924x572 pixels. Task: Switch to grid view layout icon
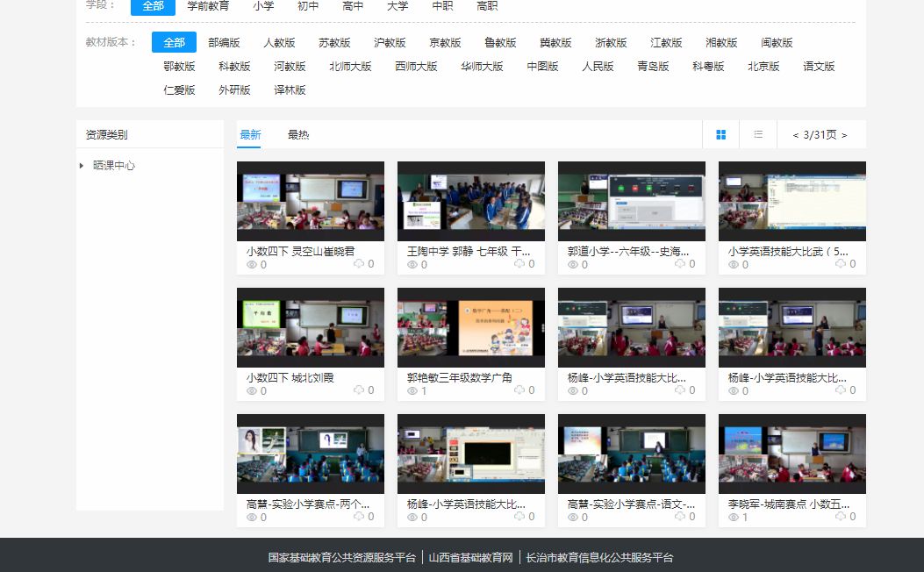tap(720, 135)
